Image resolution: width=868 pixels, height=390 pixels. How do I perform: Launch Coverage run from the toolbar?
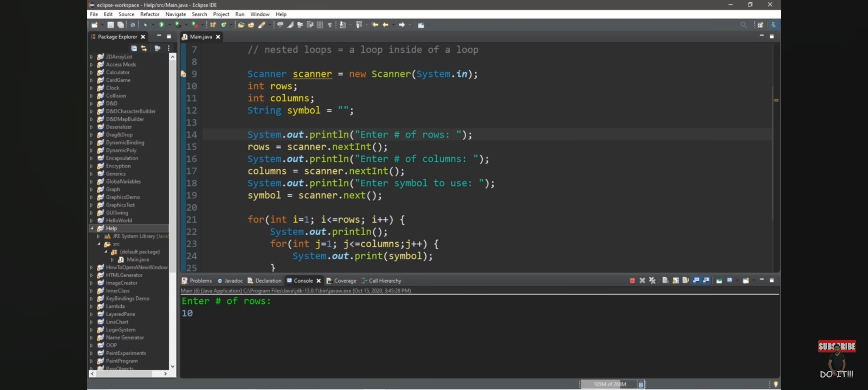pyautogui.click(x=178, y=25)
